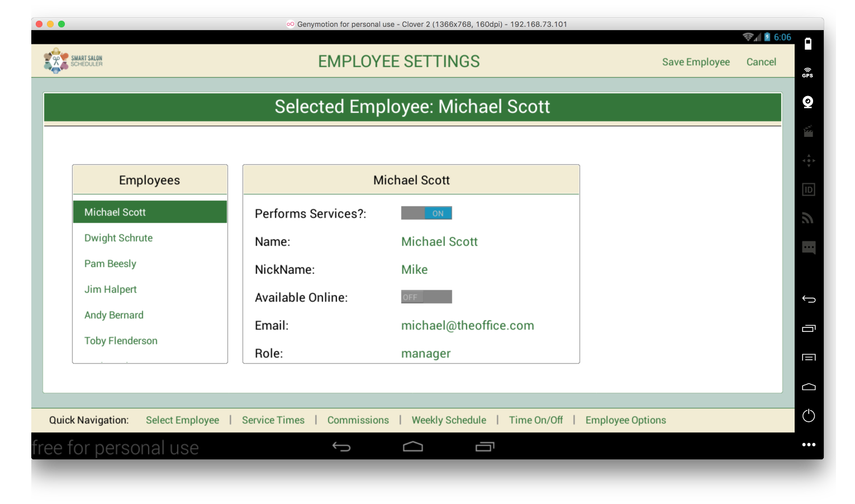
Task: Choose Jim Halpert in employees list
Action: pos(150,289)
